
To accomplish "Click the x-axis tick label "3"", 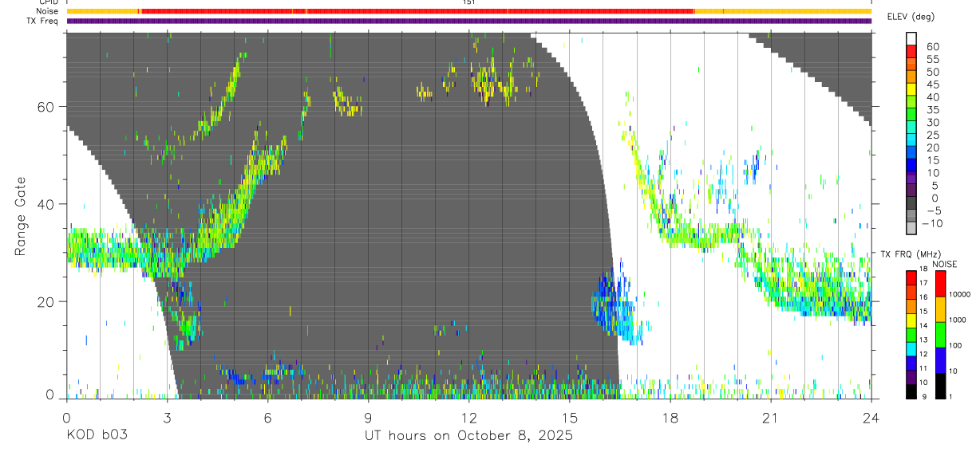I will [x=167, y=417].
